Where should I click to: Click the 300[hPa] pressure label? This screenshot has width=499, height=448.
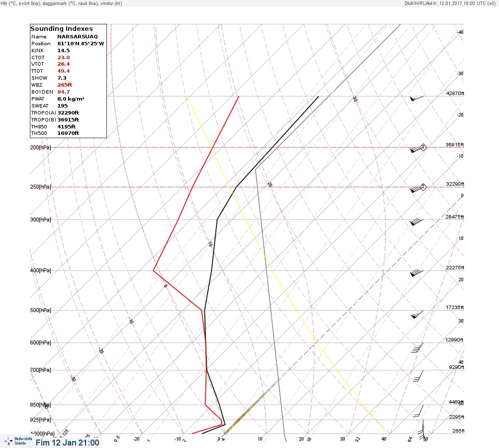click(x=40, y=220)
